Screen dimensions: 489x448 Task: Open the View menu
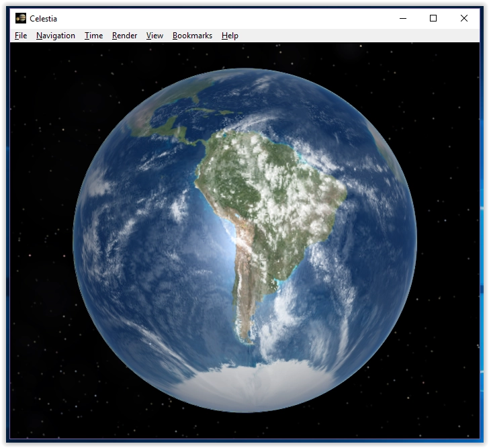click(154, 36)
